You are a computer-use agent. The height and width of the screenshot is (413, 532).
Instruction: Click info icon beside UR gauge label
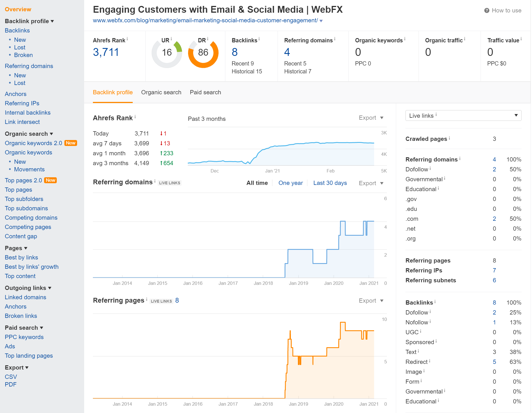[x=171, y=39]
